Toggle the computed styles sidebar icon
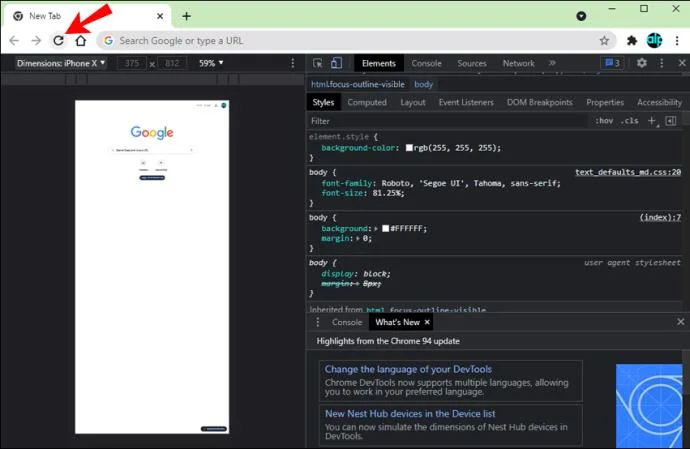 pyautogui.click(x=671, y=121)
